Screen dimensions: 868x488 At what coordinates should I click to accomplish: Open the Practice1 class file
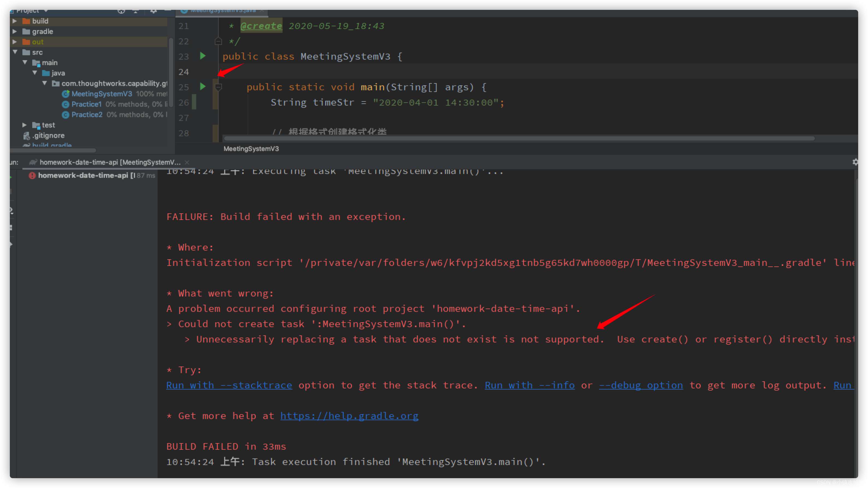86,104
